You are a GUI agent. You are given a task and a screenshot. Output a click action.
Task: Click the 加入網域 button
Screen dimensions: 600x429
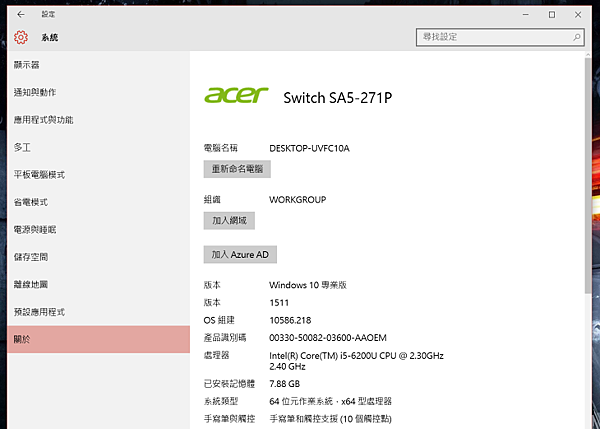[x=229, y=221]
